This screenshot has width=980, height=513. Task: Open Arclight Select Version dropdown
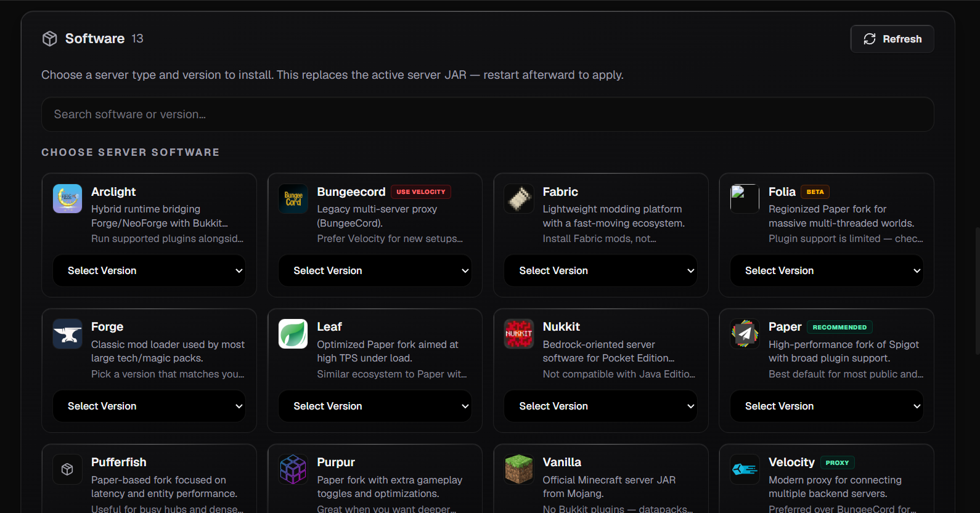click(149, 270)
